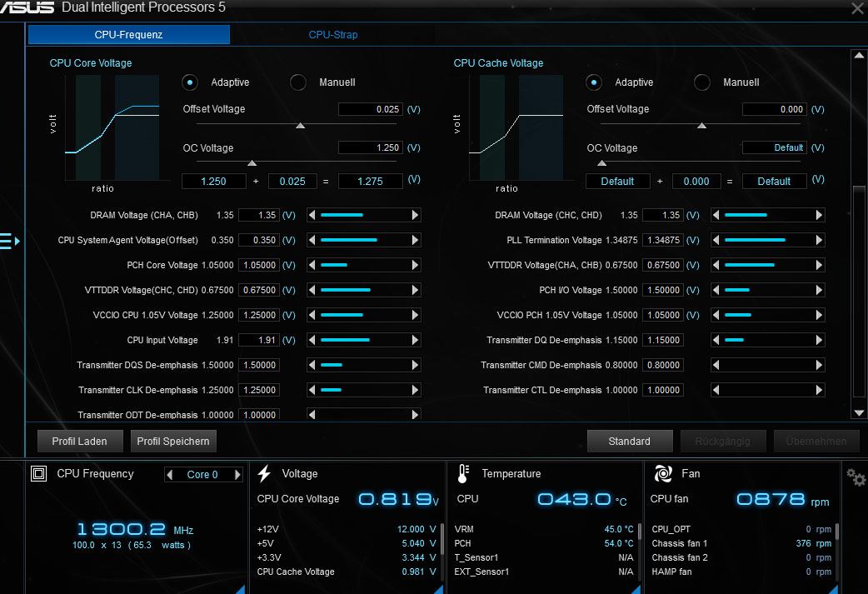This screenshot has width=868, height=594.
Task: Expand the CPU Frequency panel corner arrow
Action: click(x=240, y=589)
